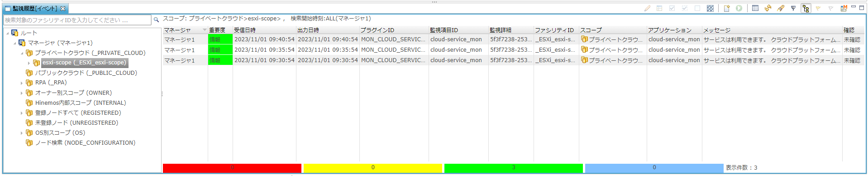Click the multiple checkmarks batch confirm icon
This screenshot has height=176, width=868.
[x=710, y=8]
